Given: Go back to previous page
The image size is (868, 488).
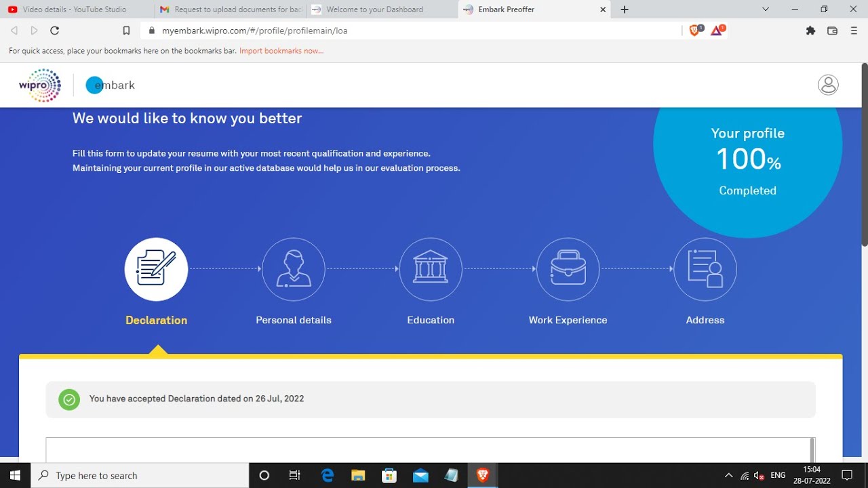Looking at the screenshot, I should (x=14, y=30).
